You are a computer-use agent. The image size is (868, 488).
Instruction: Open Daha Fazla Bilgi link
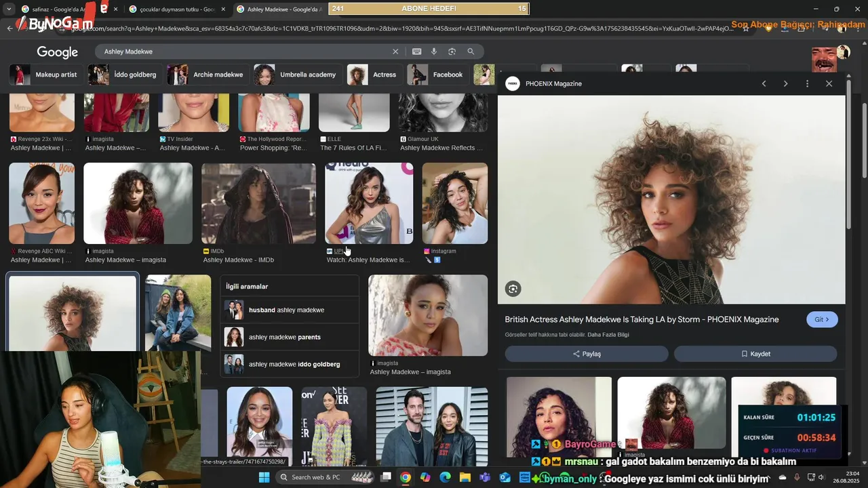click(x=608, y=335)
